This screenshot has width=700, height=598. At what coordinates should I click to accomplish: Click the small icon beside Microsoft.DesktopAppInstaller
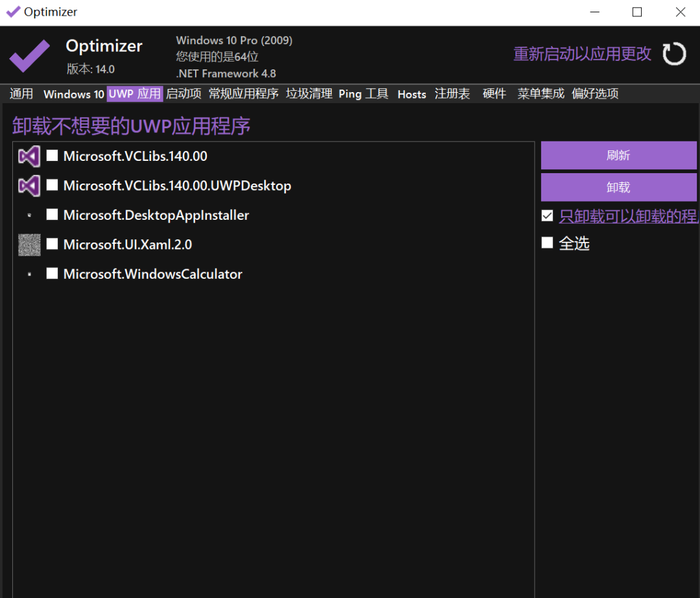pyautogui.click(x=29, y=215)
